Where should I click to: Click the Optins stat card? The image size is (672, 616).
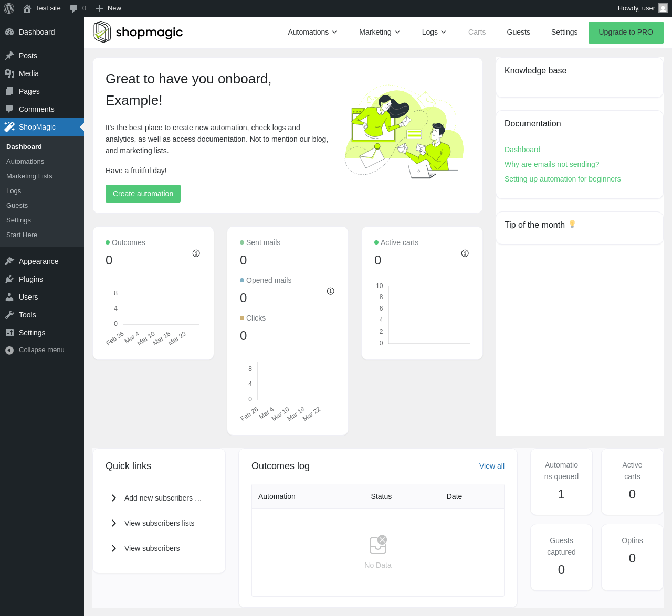click(x=632, y=557)
